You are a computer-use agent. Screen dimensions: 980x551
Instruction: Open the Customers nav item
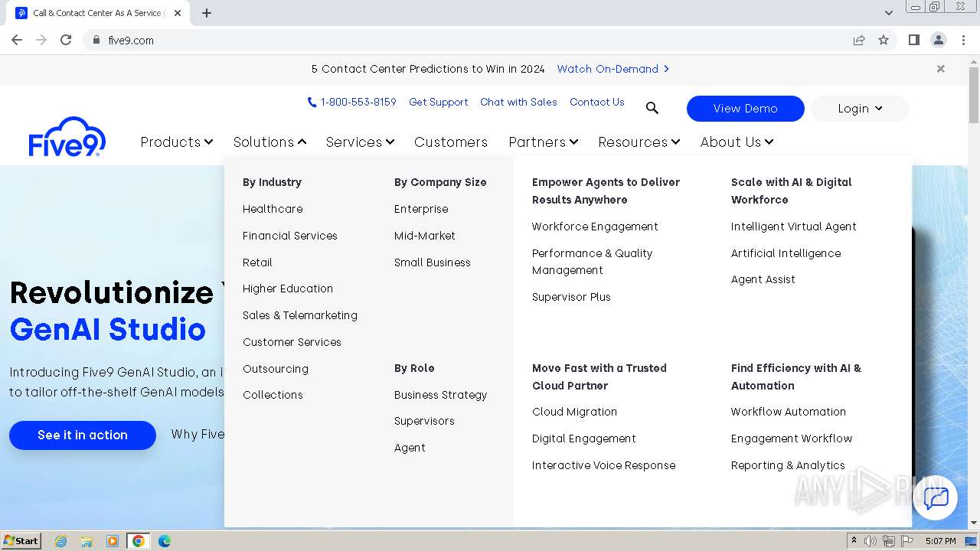(x=451, y=142)
